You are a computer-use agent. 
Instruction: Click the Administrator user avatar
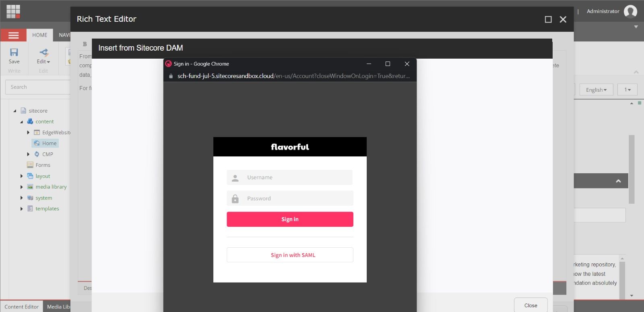[x=631, y=11]
